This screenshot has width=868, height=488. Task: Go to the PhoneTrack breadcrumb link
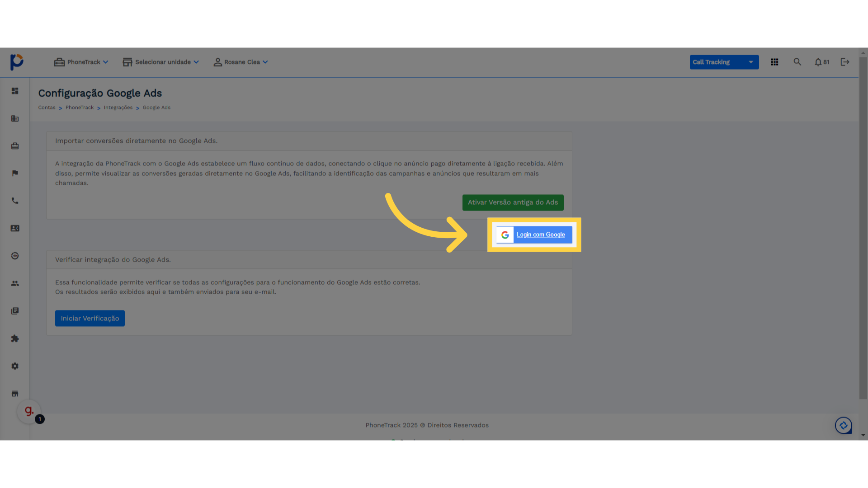[80, 108]
